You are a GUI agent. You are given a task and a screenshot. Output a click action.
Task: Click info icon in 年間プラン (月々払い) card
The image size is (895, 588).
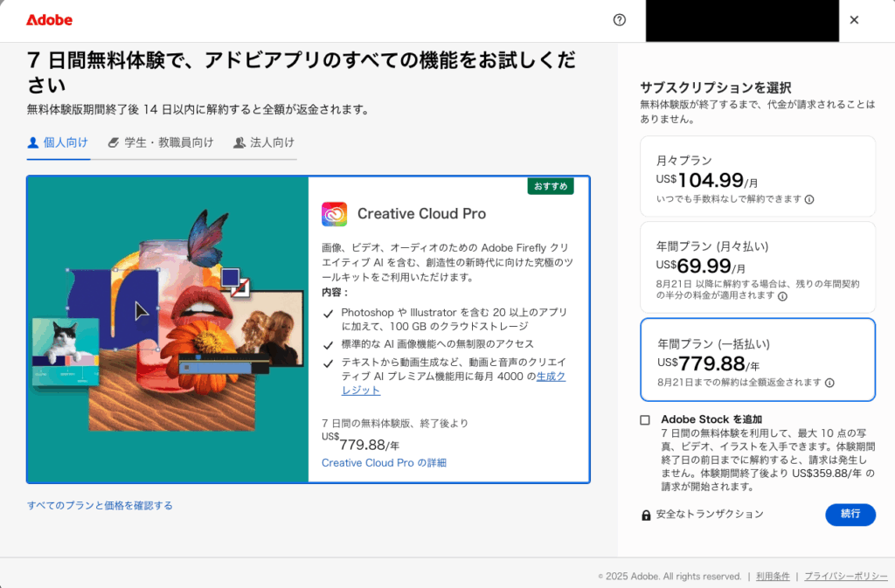pyautogui.click(x=782, y=296)
